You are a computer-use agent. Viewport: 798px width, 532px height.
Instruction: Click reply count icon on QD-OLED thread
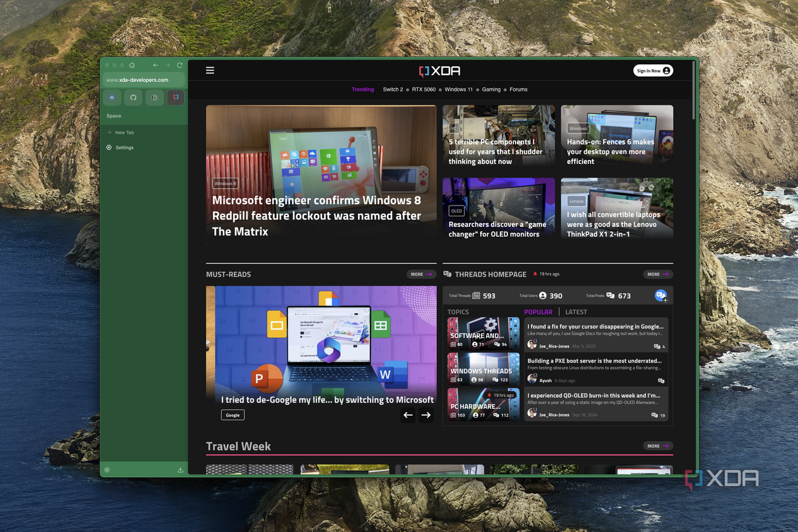pos(655,415)
